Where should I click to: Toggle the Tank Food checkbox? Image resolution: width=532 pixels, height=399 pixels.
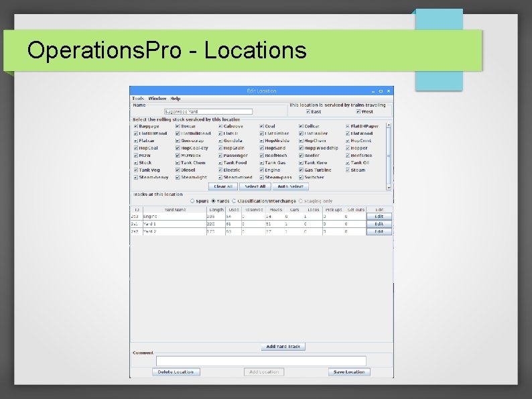pyautogui.click(x=220, y=163)
